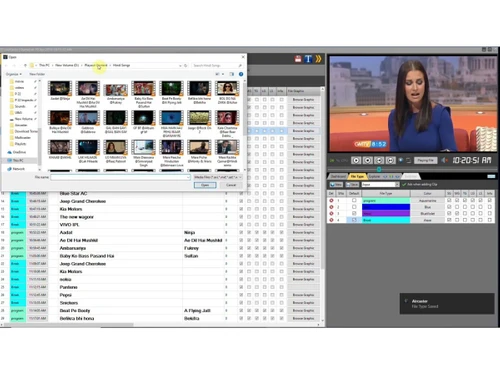Viewport: 500px width, 375px height.
Task: Click the aquamarine program file type color cell
Action: tap(386, 201)
